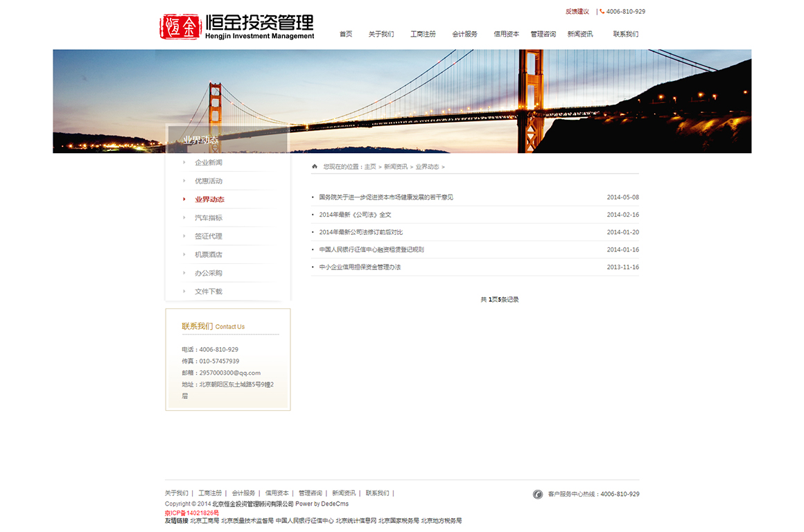The height and width of the screenshot is (532, 804).
Task: Open 工商注册 in main navigation
Action: [423, 34]
